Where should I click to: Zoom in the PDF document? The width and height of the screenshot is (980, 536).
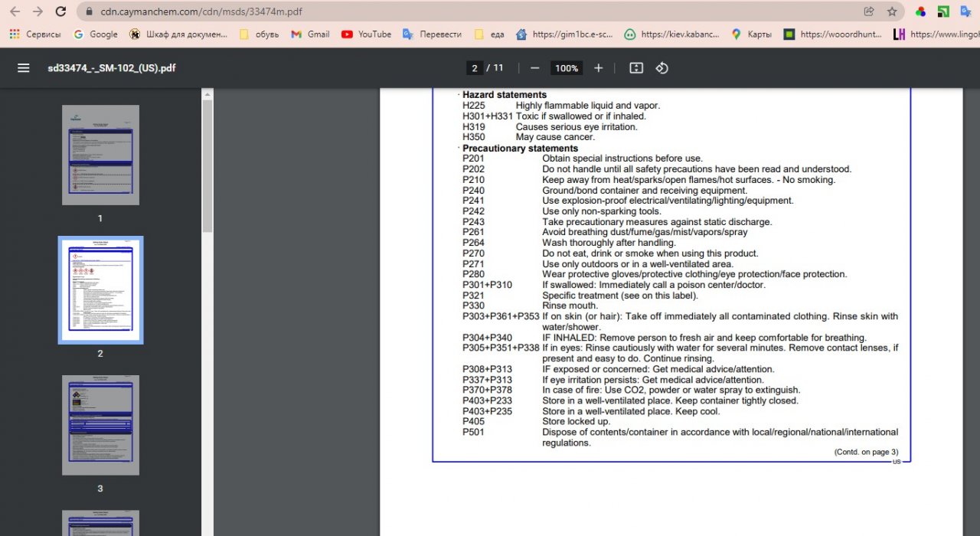pyautogui.click(x=599, y=68)
